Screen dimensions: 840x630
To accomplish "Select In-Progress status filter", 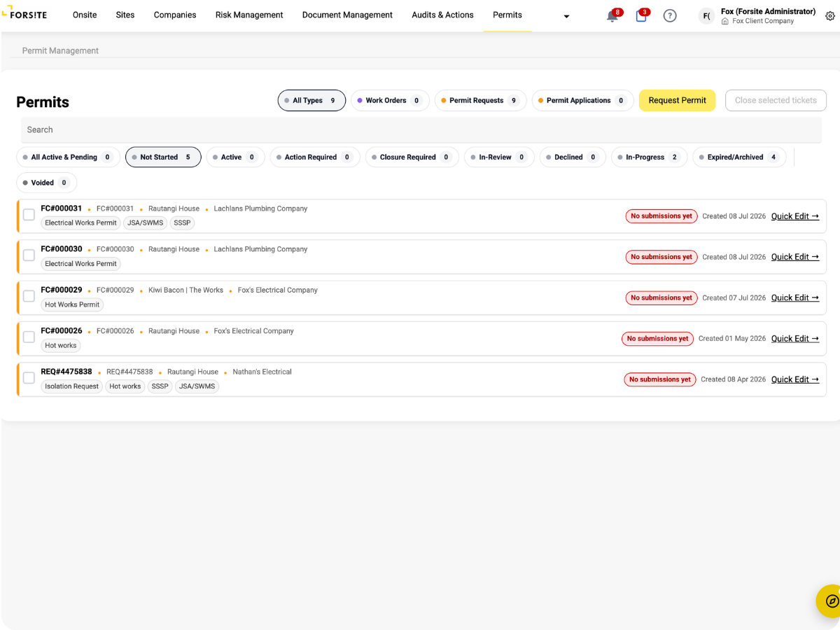I will (x=649, y=157).
